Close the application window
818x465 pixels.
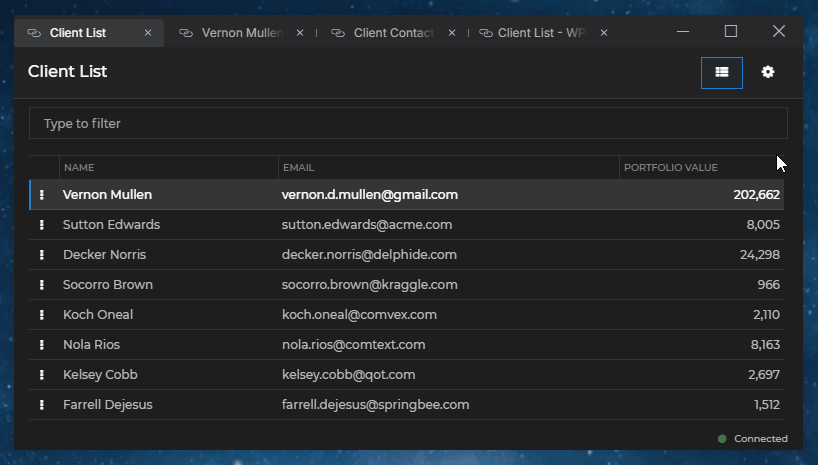click(x=779, y=31)
